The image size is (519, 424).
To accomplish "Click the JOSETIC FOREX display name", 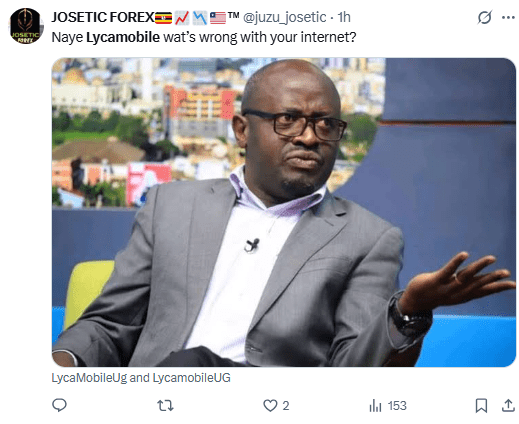I will tap(103, 17).
